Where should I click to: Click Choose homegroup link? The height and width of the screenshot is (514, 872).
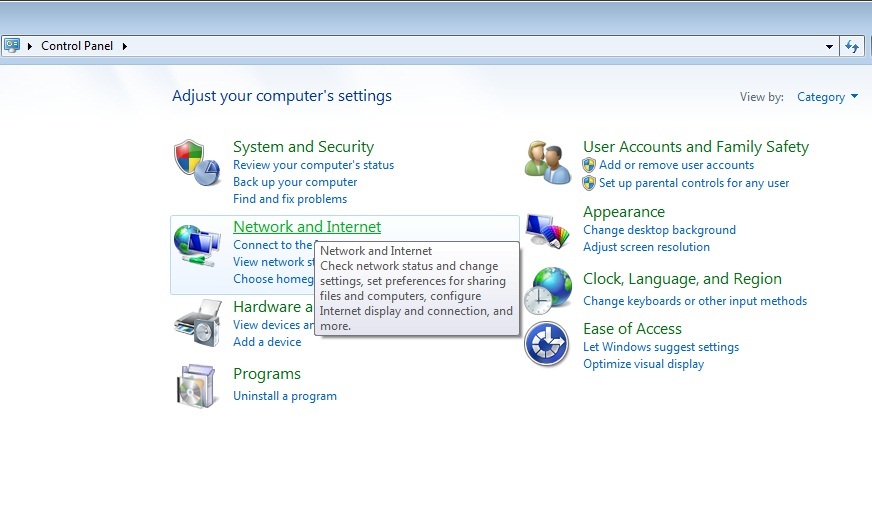tap(273, 279)
